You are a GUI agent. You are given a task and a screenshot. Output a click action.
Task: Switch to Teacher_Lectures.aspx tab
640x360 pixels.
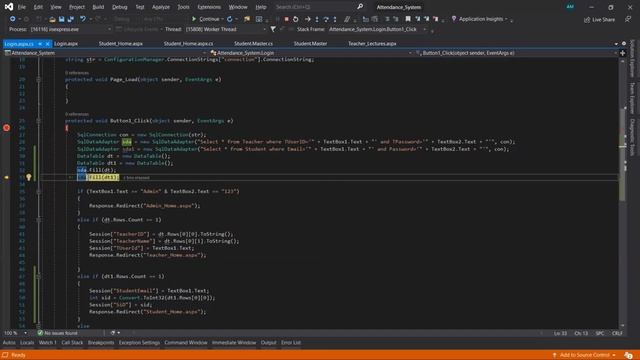click(x=372, y=44)
